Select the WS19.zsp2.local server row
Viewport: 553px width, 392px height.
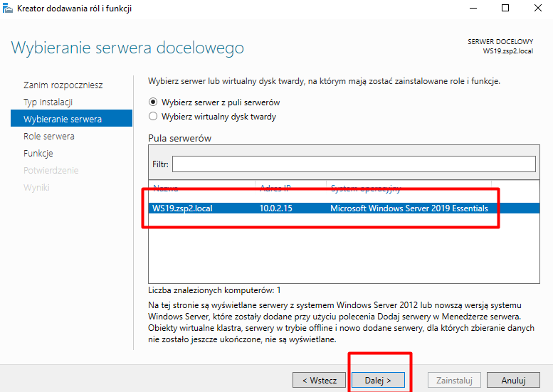[320, 208]
